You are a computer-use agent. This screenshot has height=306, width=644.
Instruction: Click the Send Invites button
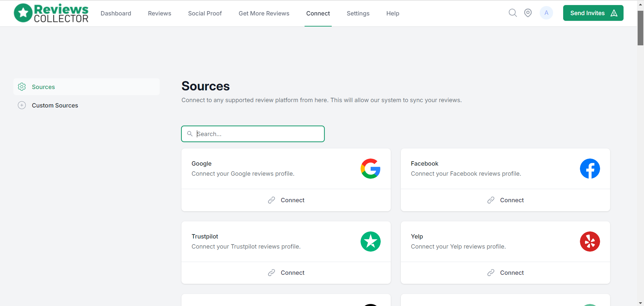[593, 13]
